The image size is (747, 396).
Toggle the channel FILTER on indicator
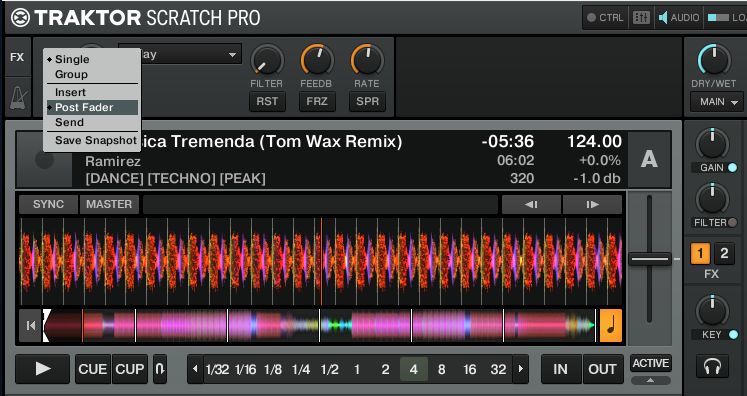pos(733,223)
